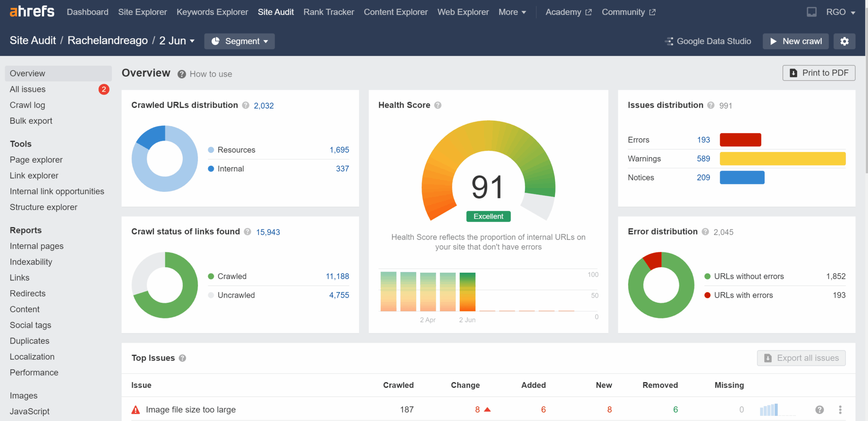
Task: Click Uncrawled links count 4,755
Action: 339,295
